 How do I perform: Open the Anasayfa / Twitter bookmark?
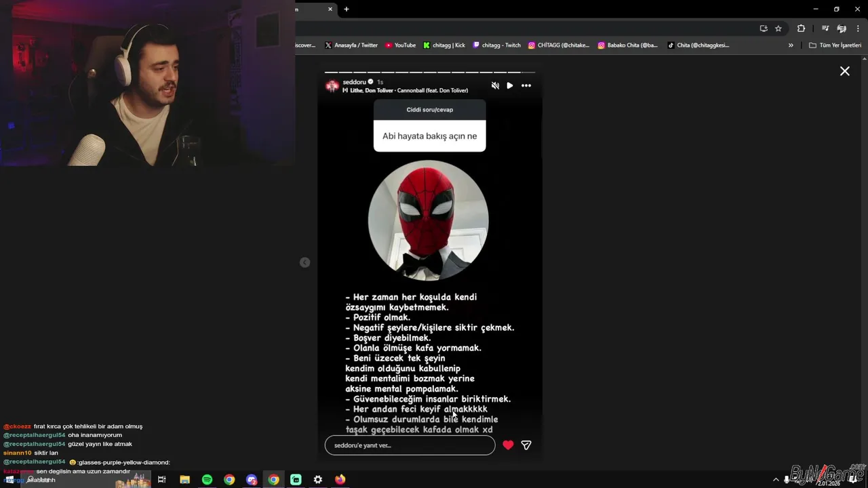pos(351,45)
